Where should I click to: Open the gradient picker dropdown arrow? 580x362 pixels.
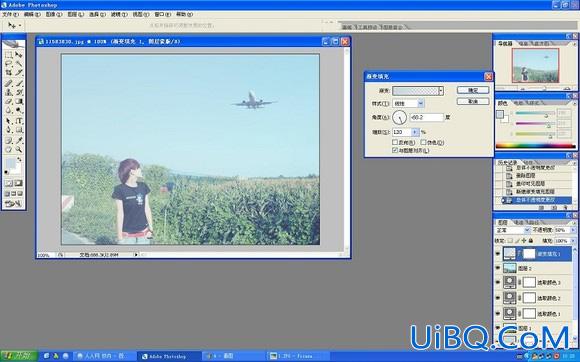click(441, 91)
